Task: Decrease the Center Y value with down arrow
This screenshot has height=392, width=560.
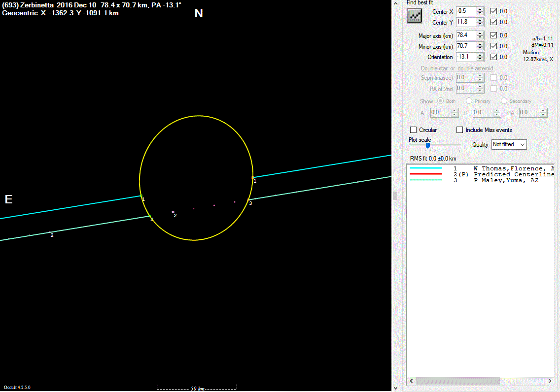Action: [x=480, y=24]
